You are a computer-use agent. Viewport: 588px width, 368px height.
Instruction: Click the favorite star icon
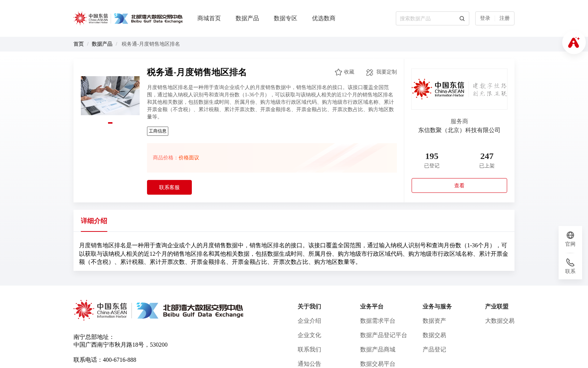(x=338, y=72)
